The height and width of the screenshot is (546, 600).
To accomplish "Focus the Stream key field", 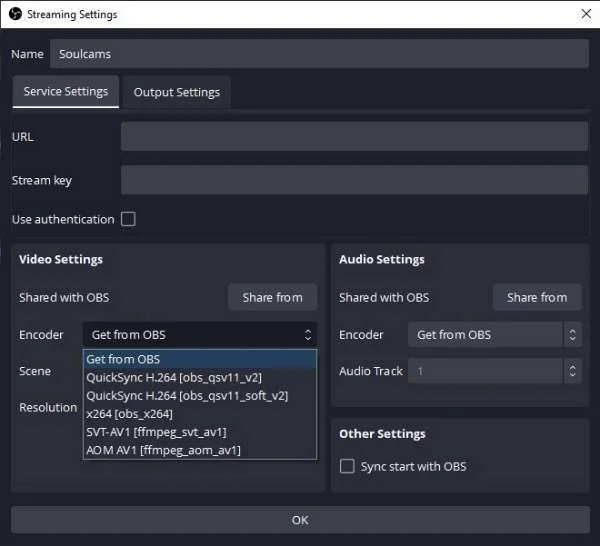I will coord(354,180).
